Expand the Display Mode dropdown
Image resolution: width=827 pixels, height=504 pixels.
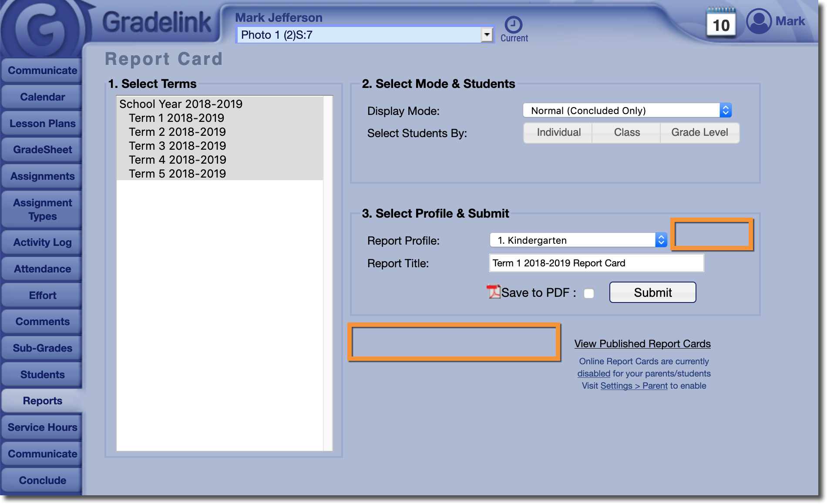[x=627, y=111]
